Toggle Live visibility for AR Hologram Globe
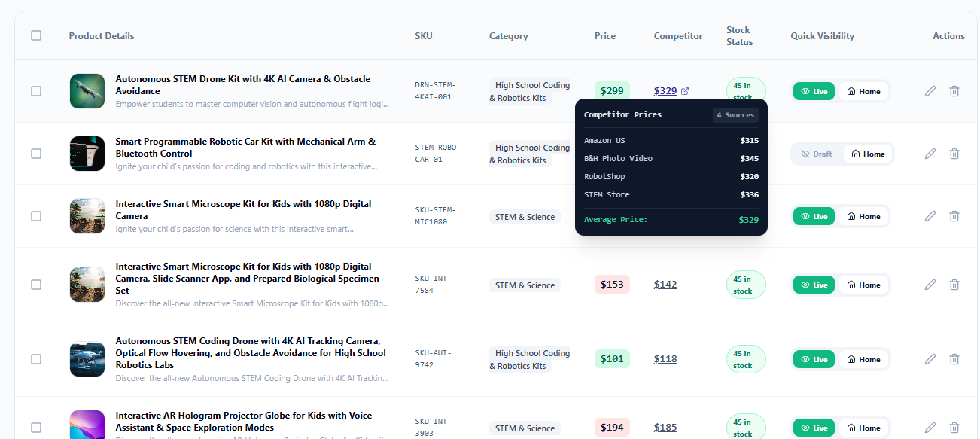The width and height of the screenshot is (980, 439). click(814, 428)
